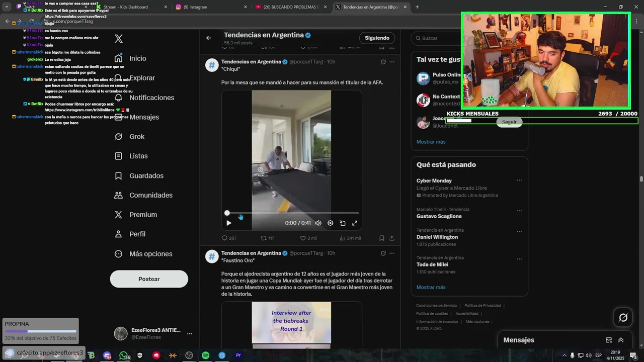Viewport: 644px width, 362px height.
Task: Click the floating Grok button
Action: (x=623, y=317)
